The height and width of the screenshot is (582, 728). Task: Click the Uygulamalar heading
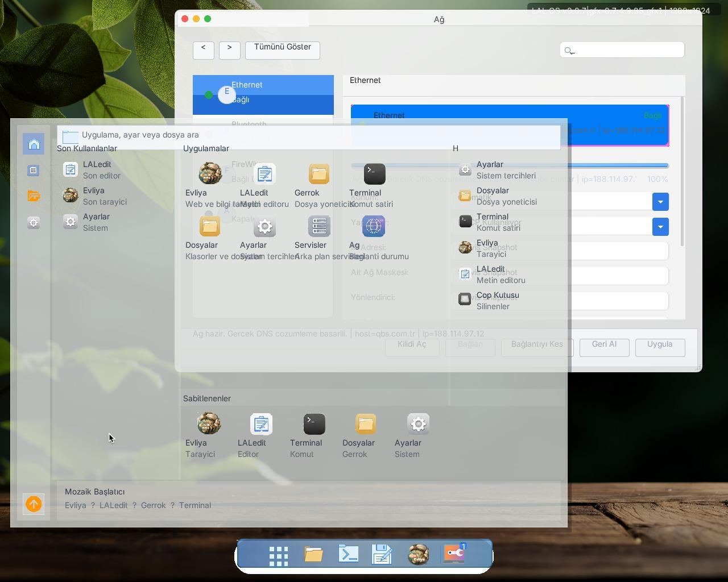[206, 148]
